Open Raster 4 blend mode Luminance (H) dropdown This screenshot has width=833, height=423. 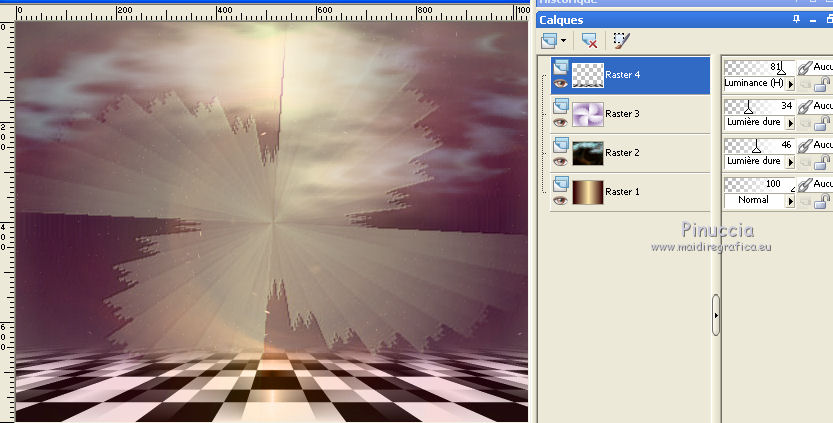790,83
